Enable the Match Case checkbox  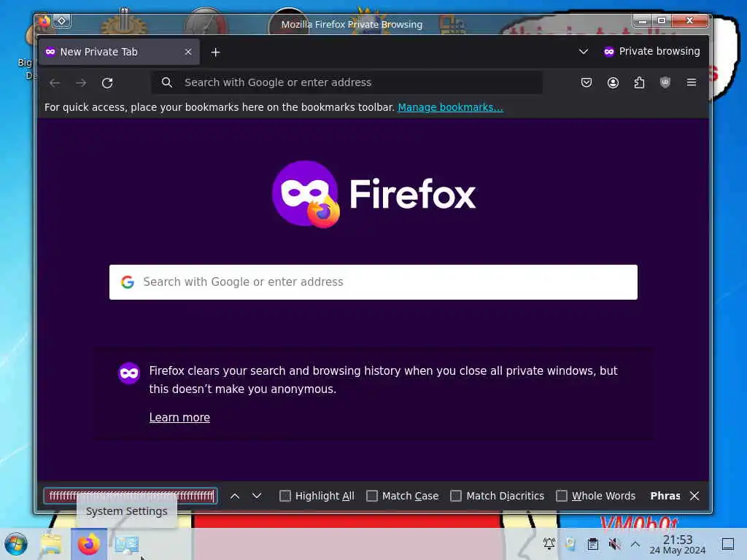[x=371, y=496]
